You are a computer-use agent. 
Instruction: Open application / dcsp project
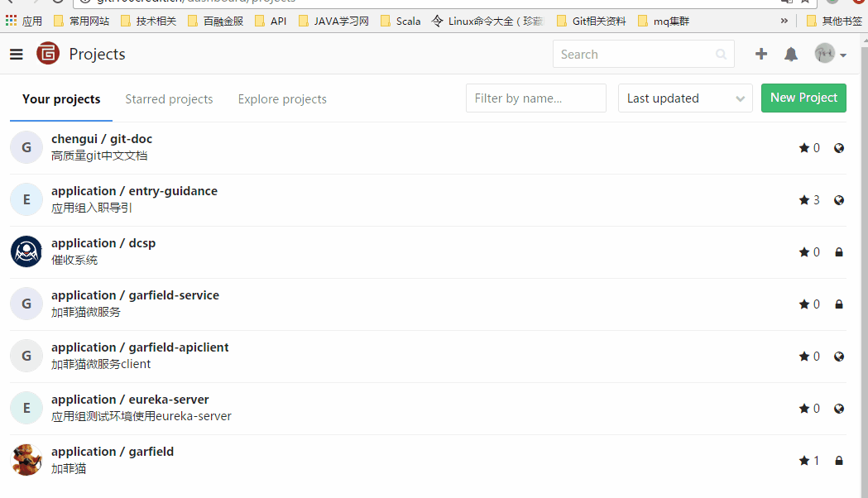[x=103, y=243]
